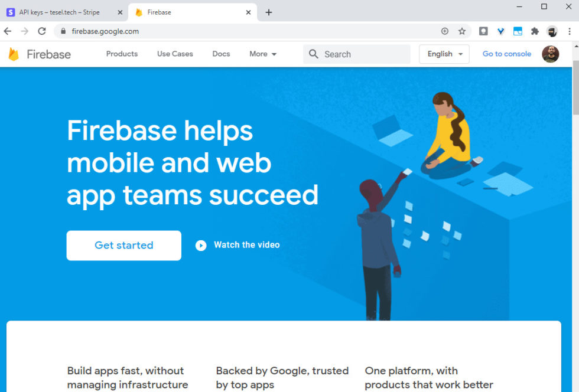
Task: Click the Watch the video play icon
Action: (x=201, y=245)
